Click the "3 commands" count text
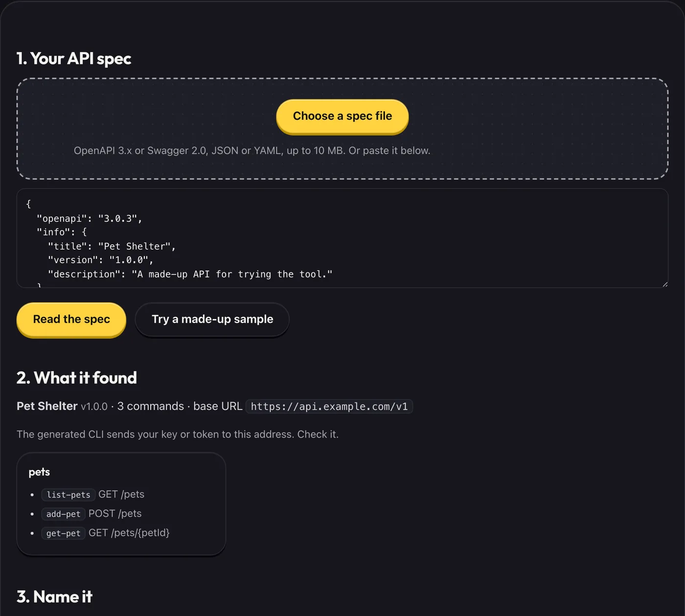This screenshot has width=685, height=616. click(x=151, y=406)
